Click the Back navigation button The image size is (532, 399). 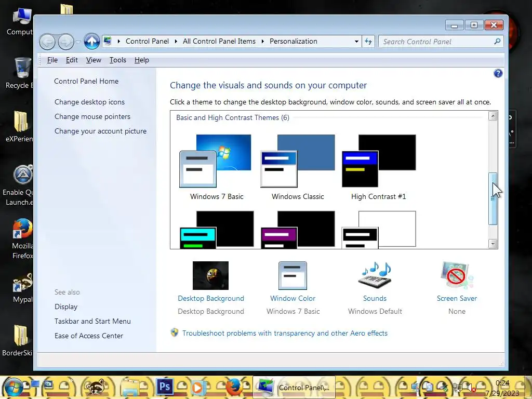tap(47, 42)
